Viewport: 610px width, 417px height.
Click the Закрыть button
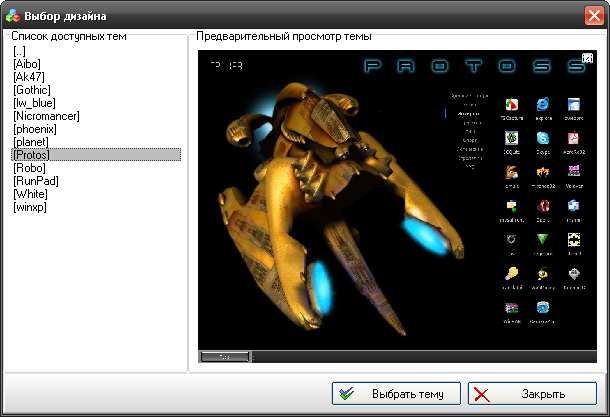click(532, 394)
